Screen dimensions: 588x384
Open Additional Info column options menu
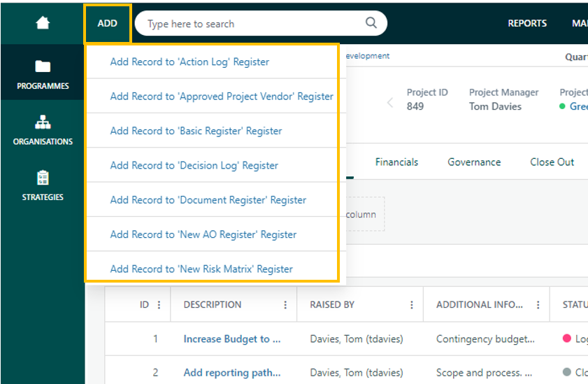tap(538, 304)
